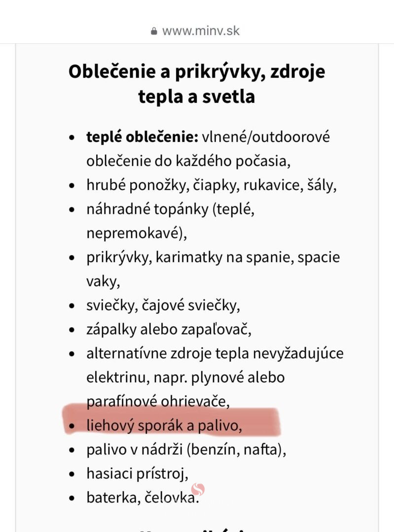Select the "zápalky alebo zapaľovač" item
This screenshot has width=394, height=532.
click(x=169, y=330)
